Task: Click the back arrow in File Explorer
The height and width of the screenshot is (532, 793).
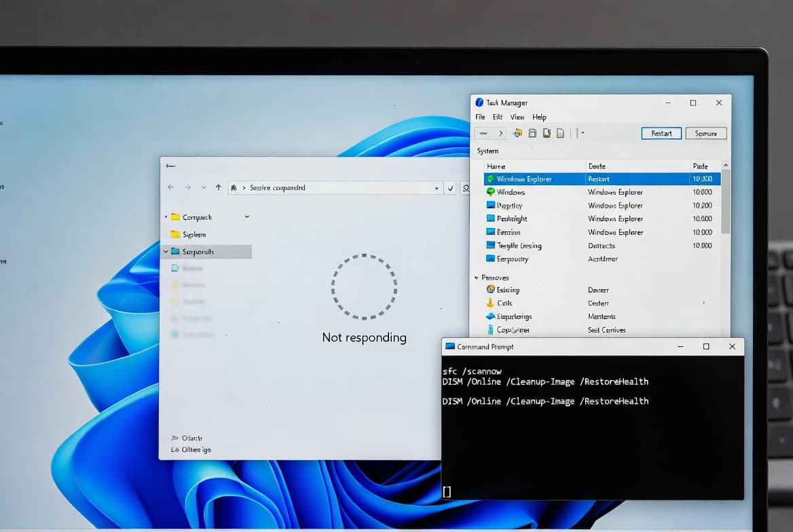Action: point(171,187)
